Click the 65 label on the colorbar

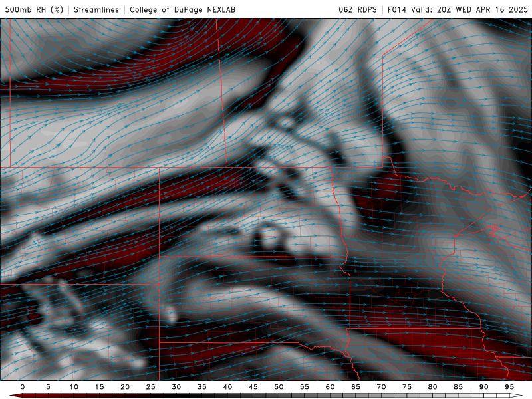(x=356, y=387)
